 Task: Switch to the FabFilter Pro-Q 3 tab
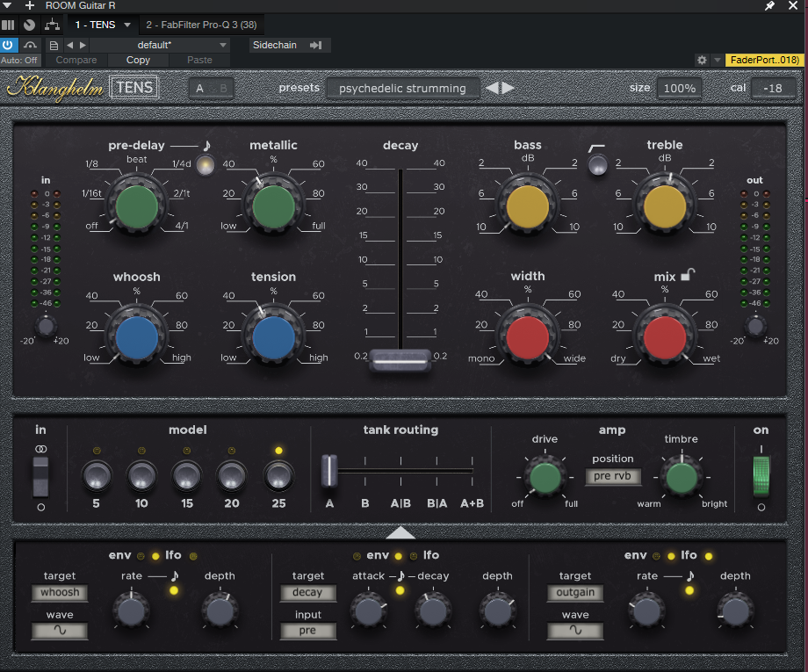click(202, 25)
